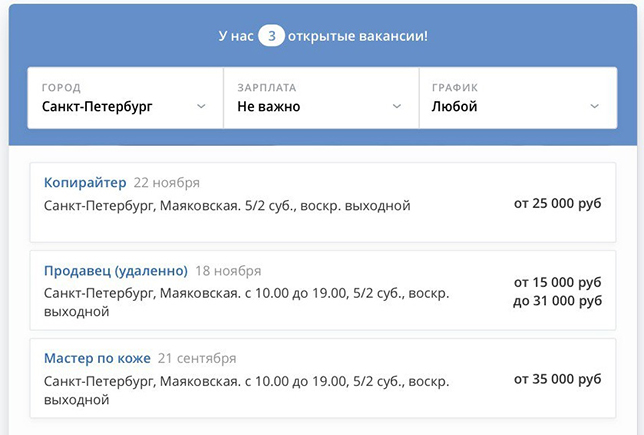Click the 22 ноября posting date

(166, 183)
